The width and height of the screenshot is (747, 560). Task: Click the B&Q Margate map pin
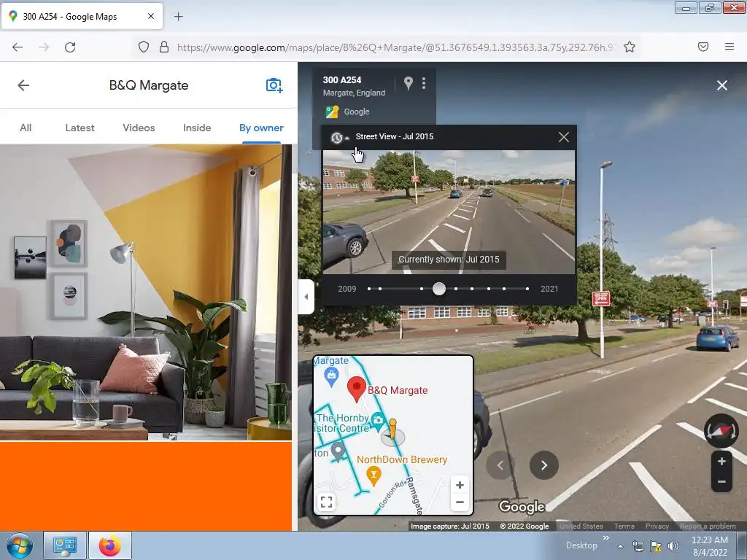tap(356, 389)
